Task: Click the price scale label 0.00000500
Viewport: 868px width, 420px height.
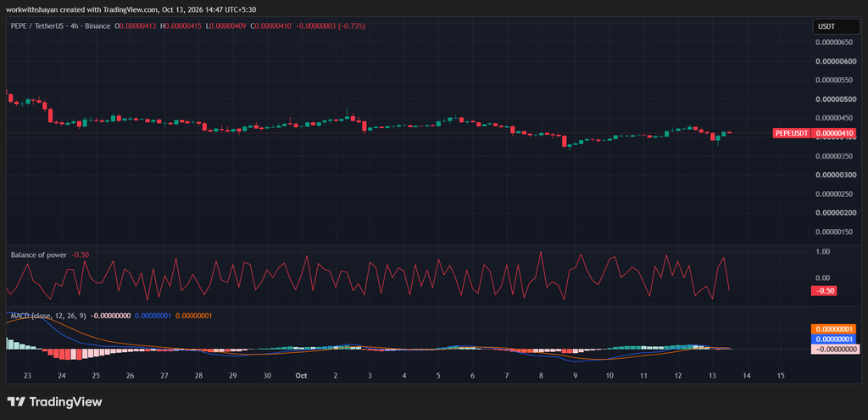Action: [x=835, y=99]
